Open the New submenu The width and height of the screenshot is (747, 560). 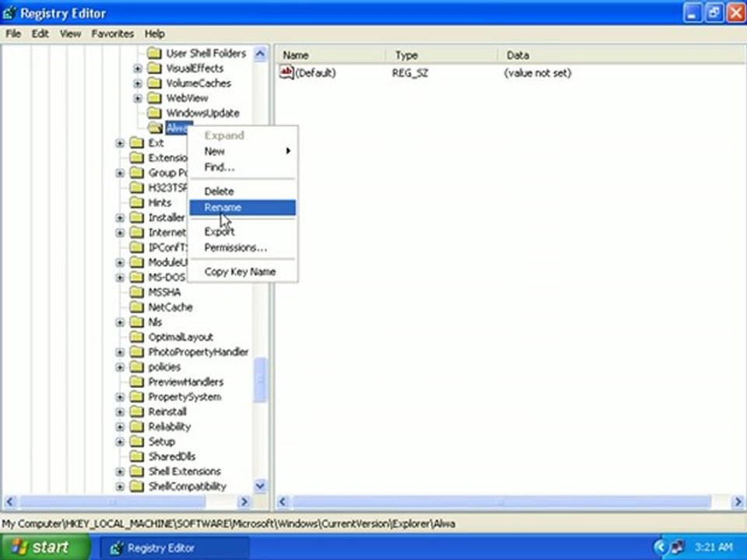coord(243,152)
